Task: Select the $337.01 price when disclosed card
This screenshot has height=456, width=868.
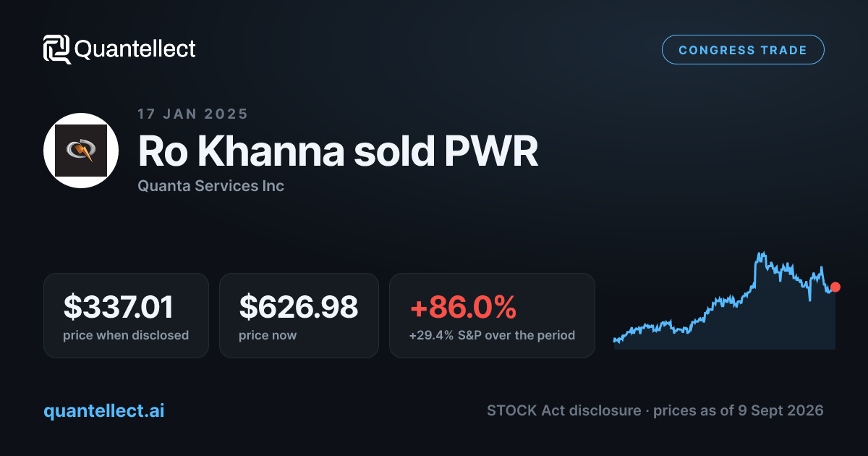Action: (126, 316)
